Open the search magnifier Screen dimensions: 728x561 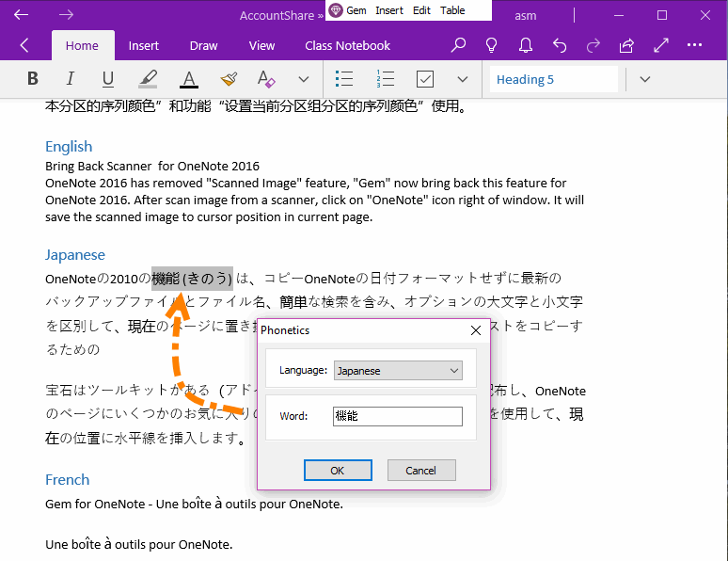tap(458, 45)
